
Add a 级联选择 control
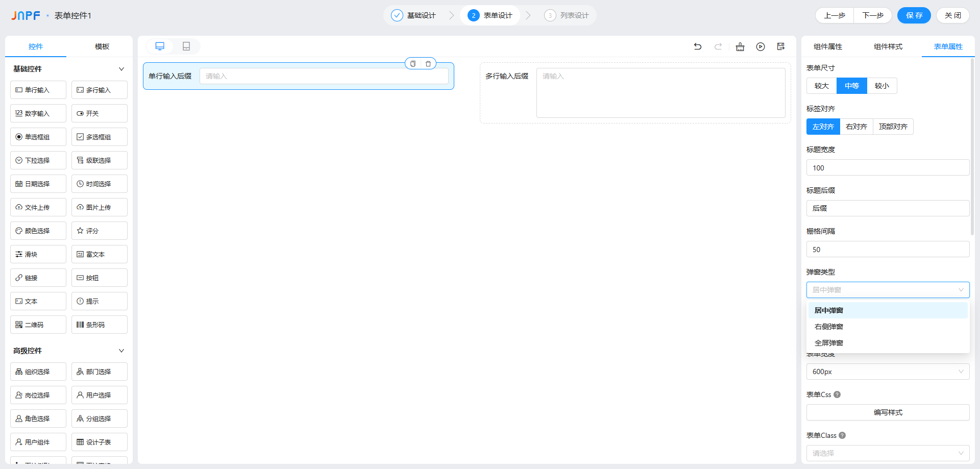tap(100, 160)
